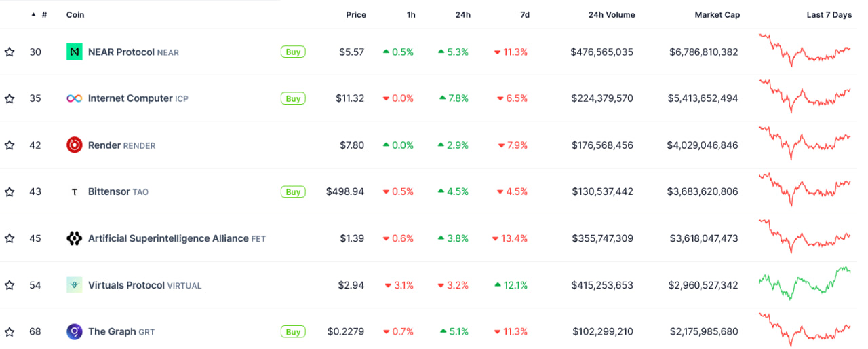Sort by the Price column header

356,14
